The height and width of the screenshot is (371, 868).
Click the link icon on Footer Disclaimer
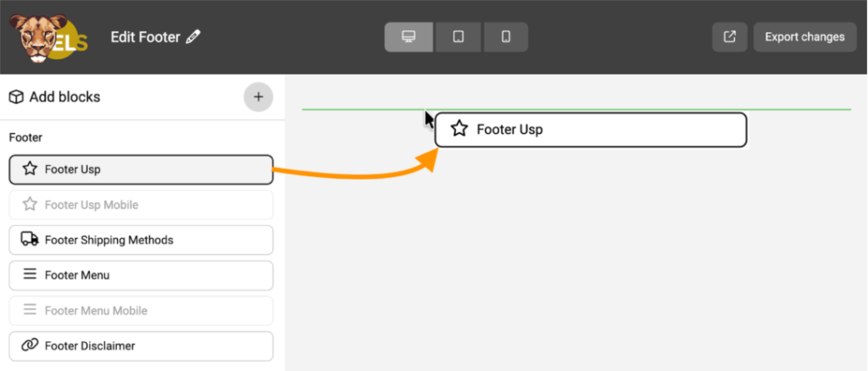point(30,346)
